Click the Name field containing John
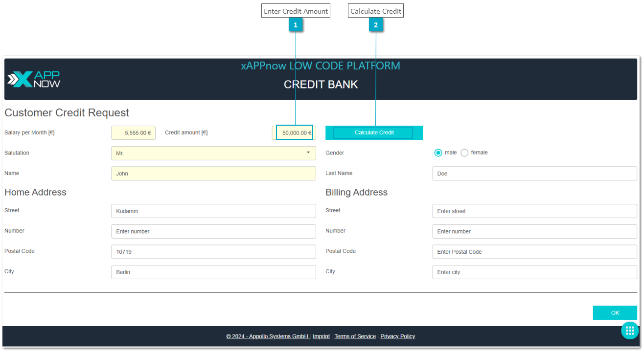The width and height of the screenshot is (644, 352). pyautogui.click(x=213, y=174)
